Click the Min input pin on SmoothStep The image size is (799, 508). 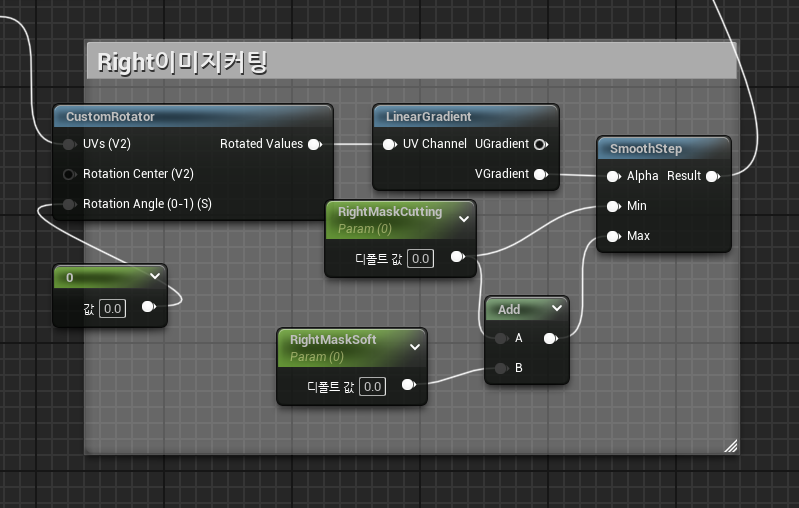coord(614,206)
